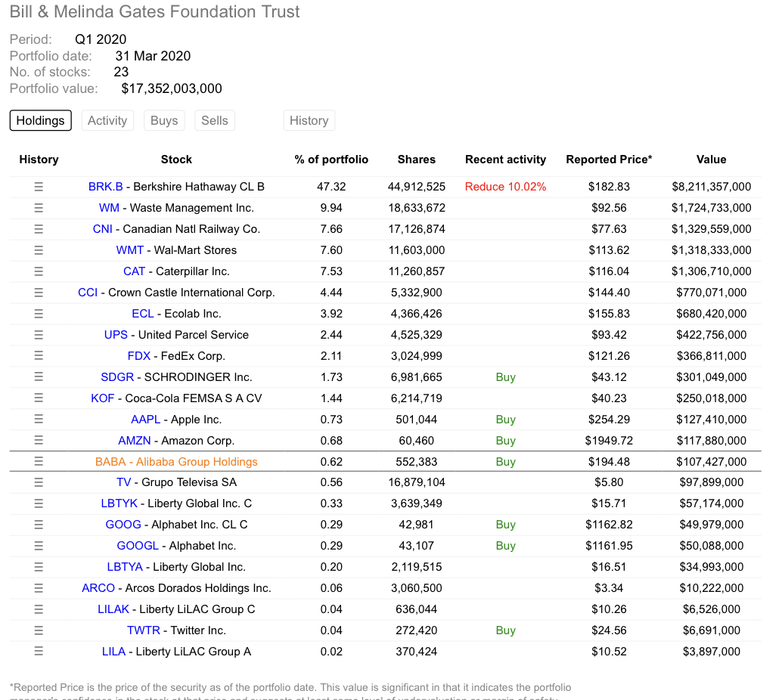The image size is (782, 700).
Task: Switch to the Activity tab
Action: pos(107,121)
